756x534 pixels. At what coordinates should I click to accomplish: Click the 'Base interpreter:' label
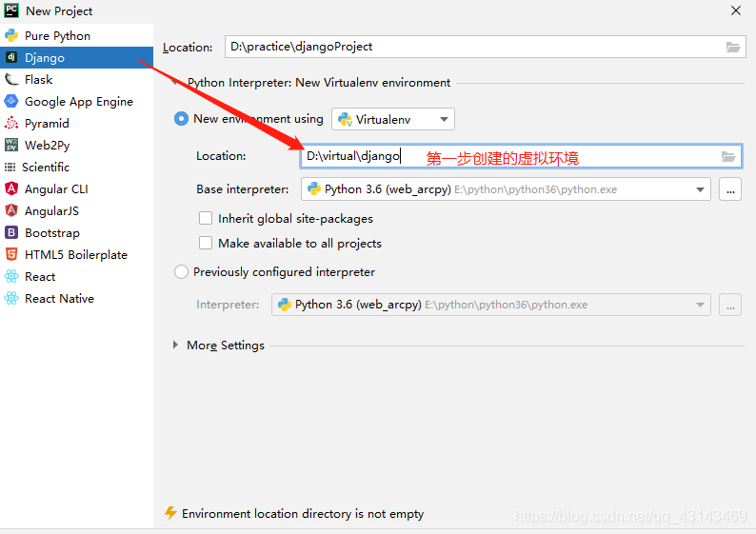coord(243,189)
